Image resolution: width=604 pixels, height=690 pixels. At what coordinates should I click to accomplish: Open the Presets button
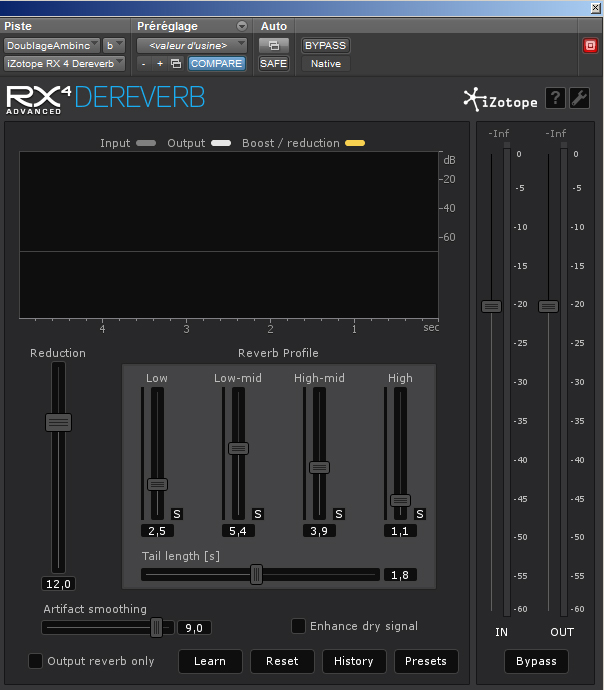pos(426,661)
